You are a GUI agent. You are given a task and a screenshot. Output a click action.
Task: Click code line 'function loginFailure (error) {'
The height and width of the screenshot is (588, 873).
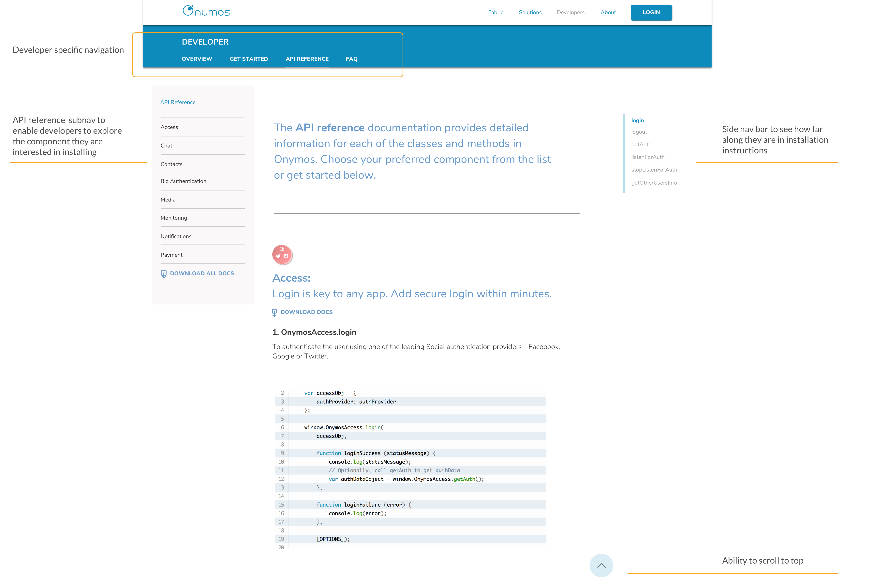click(x=364, y=505)
